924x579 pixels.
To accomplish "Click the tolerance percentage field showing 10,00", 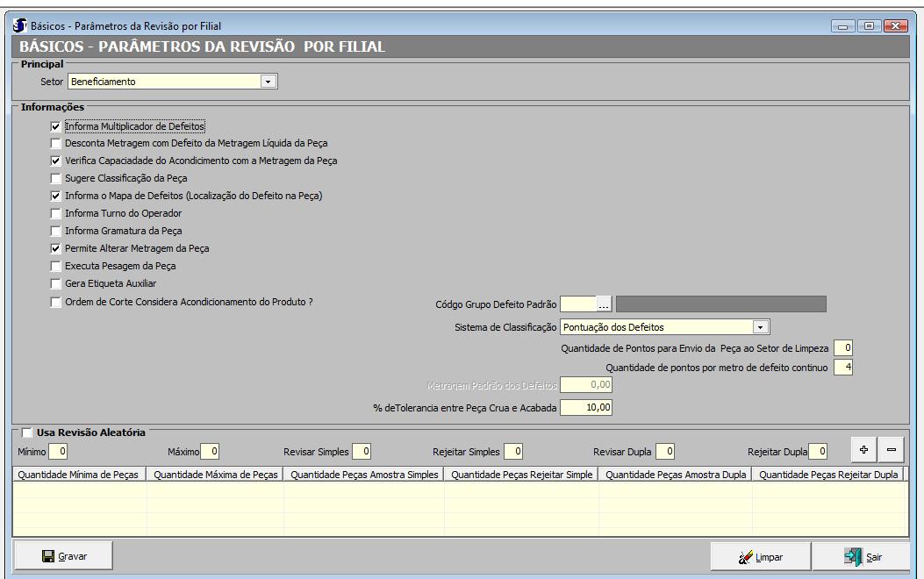I will click(585, 408).
